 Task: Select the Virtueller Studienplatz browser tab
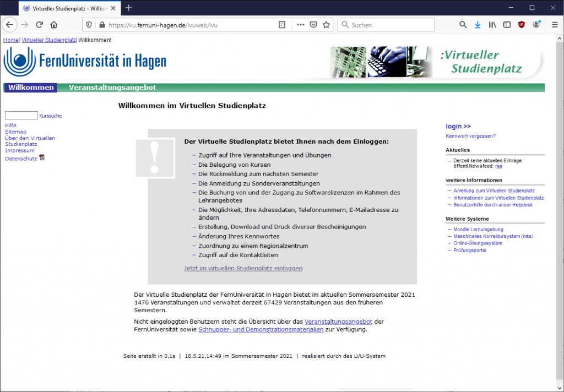70,8
